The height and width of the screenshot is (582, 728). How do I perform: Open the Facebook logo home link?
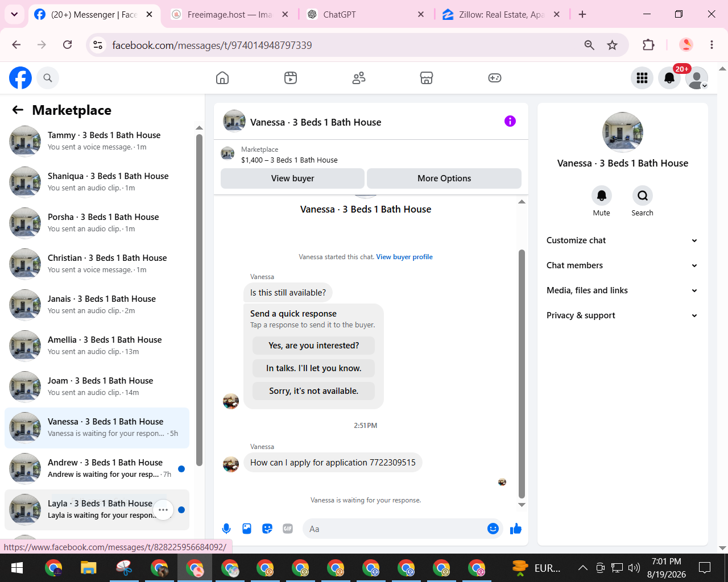tap(20, 78)
